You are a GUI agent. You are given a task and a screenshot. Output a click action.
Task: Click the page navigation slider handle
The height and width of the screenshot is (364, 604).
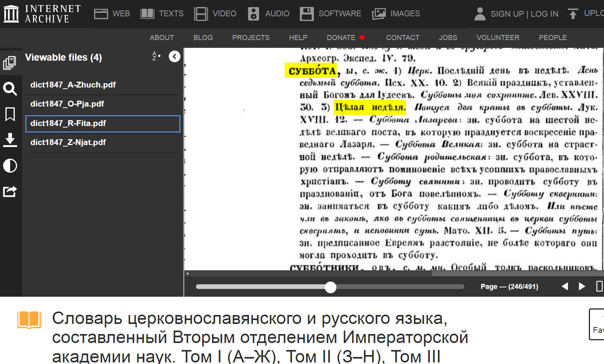(331, 287)
